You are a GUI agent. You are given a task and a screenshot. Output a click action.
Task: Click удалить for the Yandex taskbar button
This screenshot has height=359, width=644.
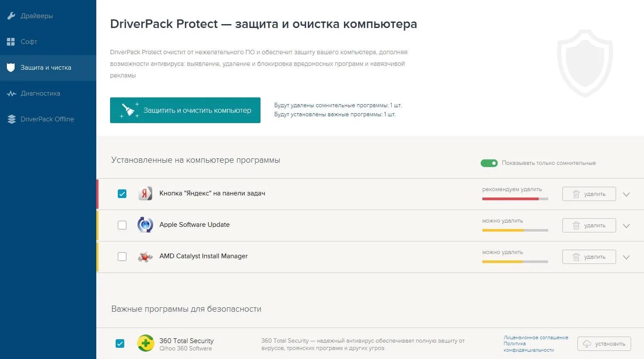pyautogui.click(x=589, y=194)
